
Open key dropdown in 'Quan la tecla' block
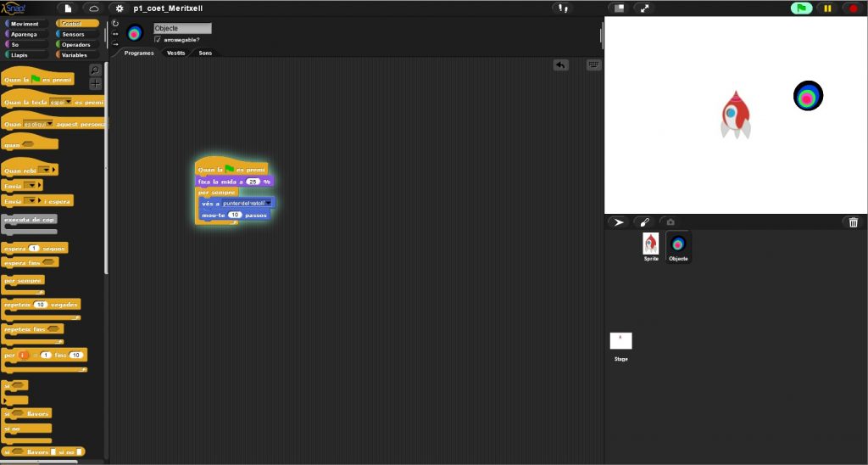point(69,102)
